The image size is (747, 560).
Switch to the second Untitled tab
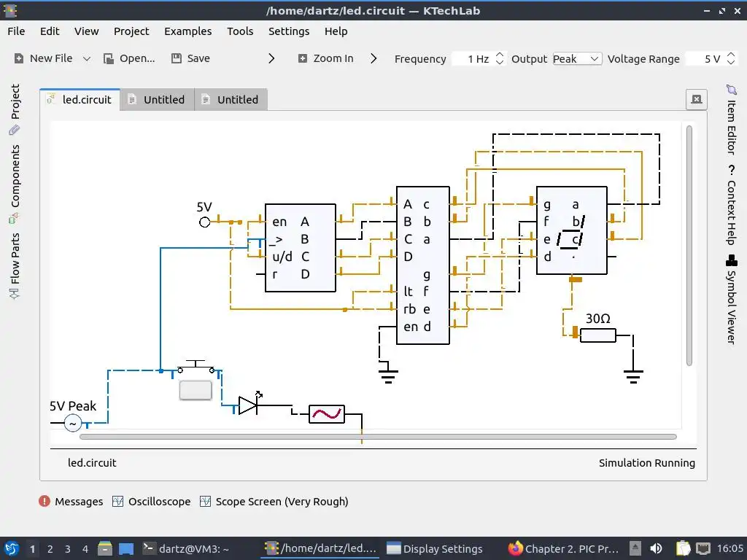point(231,99)
